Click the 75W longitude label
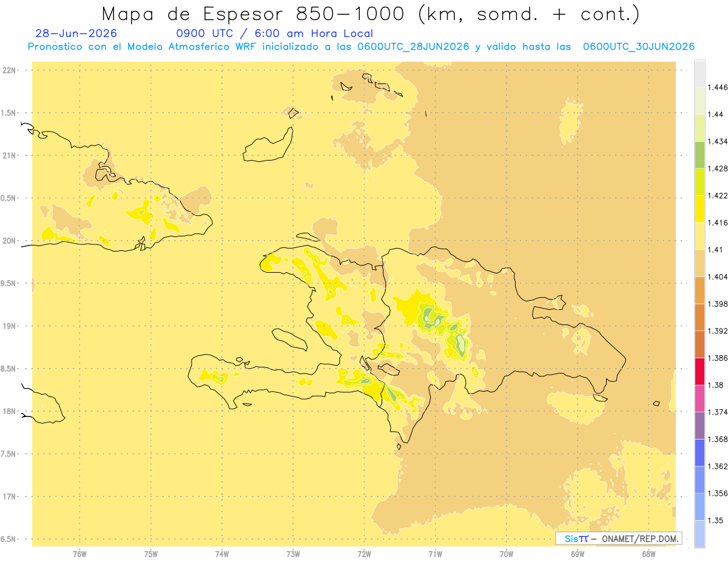Image resolution: width=728 pixels, height=562 pixels. coord(151,554)
